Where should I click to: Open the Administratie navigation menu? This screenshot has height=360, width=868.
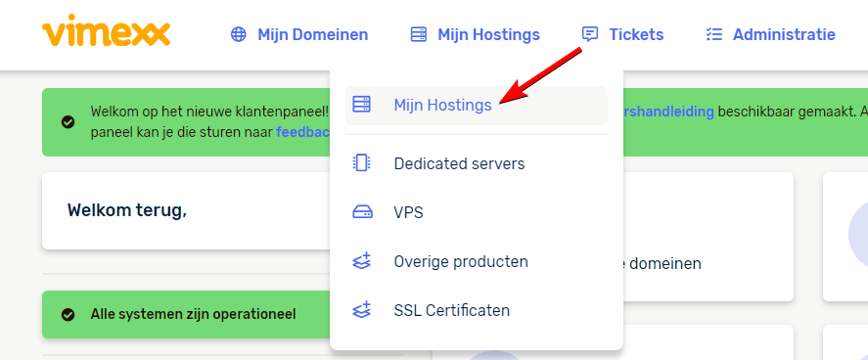pos(770,35)
